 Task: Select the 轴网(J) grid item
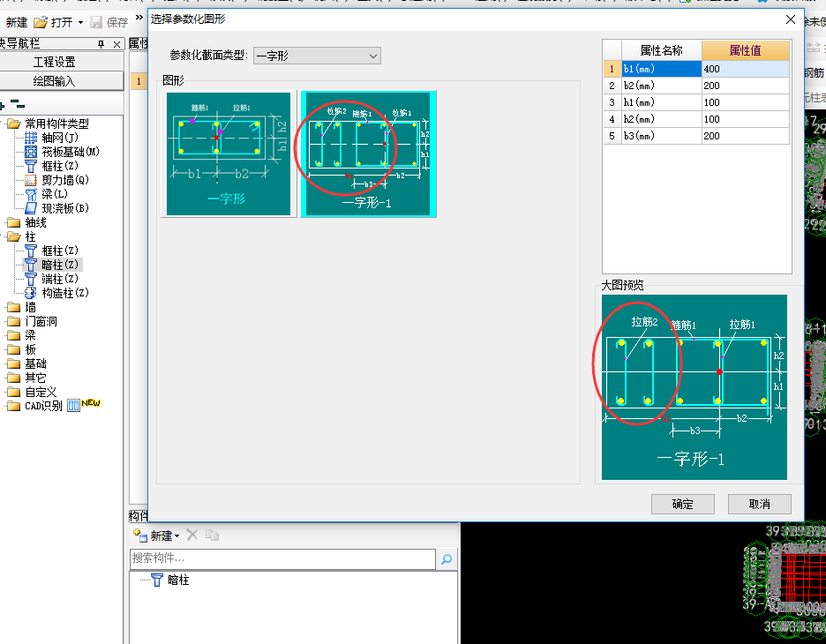coord(60,138)
